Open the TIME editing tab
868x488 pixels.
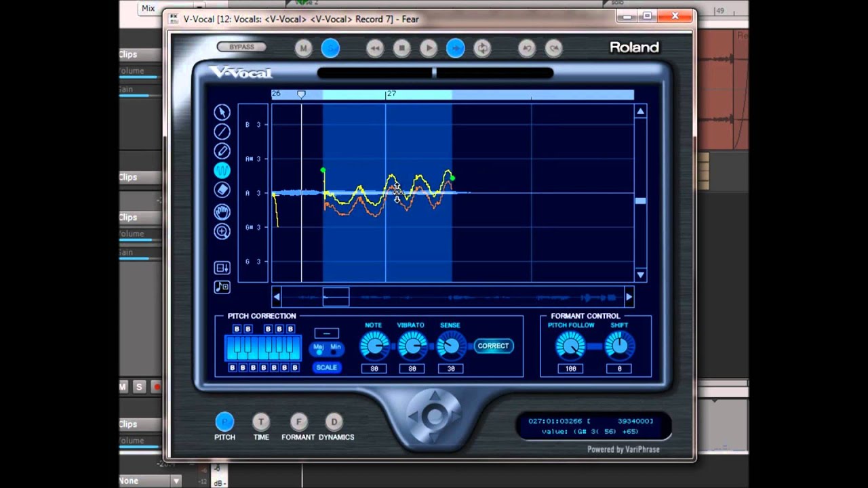[261, 422]
